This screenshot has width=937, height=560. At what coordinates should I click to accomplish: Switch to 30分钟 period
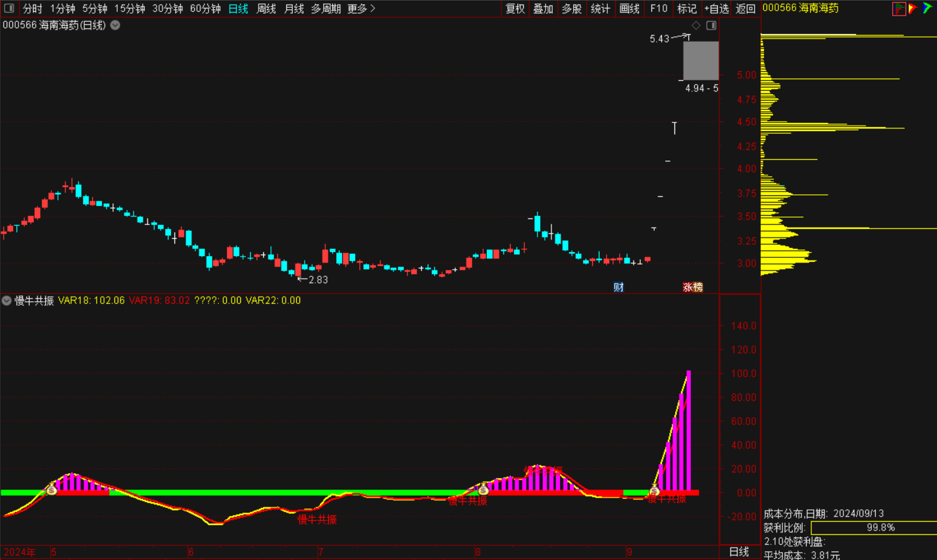[168, 9]
